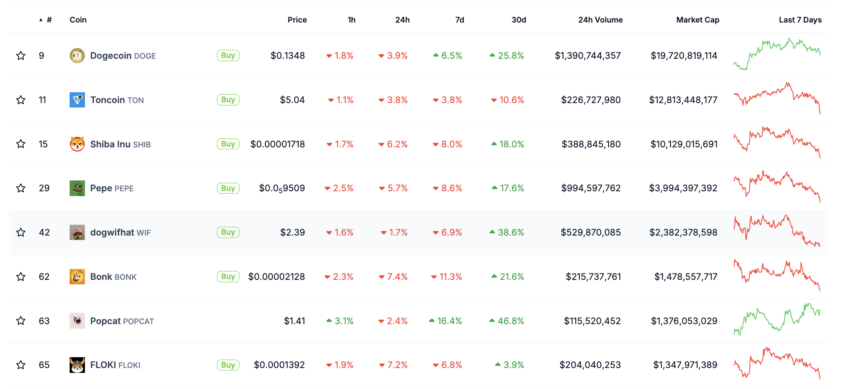Click Pepe 24h volume $994,597,762
The image size is (850, 389).
[x=591, y=188]
